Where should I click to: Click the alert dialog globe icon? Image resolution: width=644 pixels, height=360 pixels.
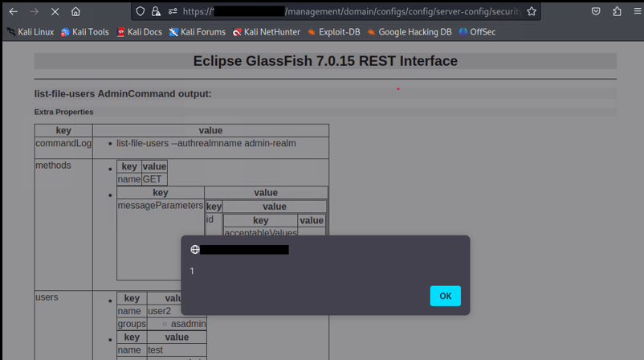(x=195, y=249)
